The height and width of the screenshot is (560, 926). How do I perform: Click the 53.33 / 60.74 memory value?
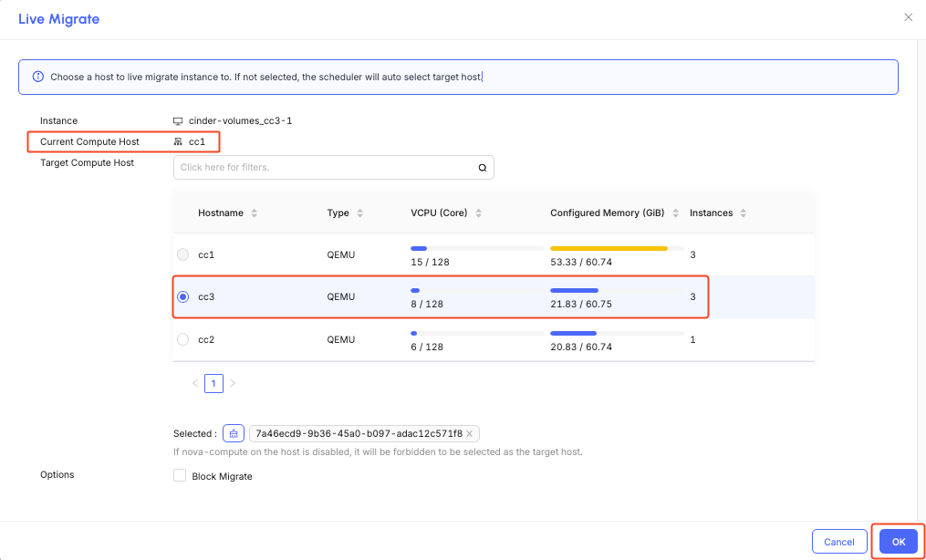pyautogui.click(x=581, y=262)
